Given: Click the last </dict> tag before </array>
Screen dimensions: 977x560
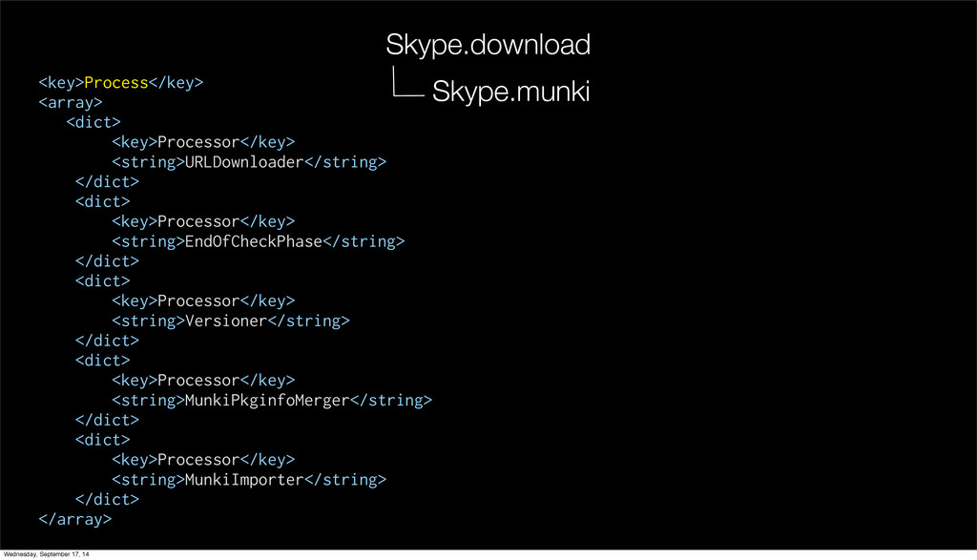Looking at the screenshot, I should [107, 499].
